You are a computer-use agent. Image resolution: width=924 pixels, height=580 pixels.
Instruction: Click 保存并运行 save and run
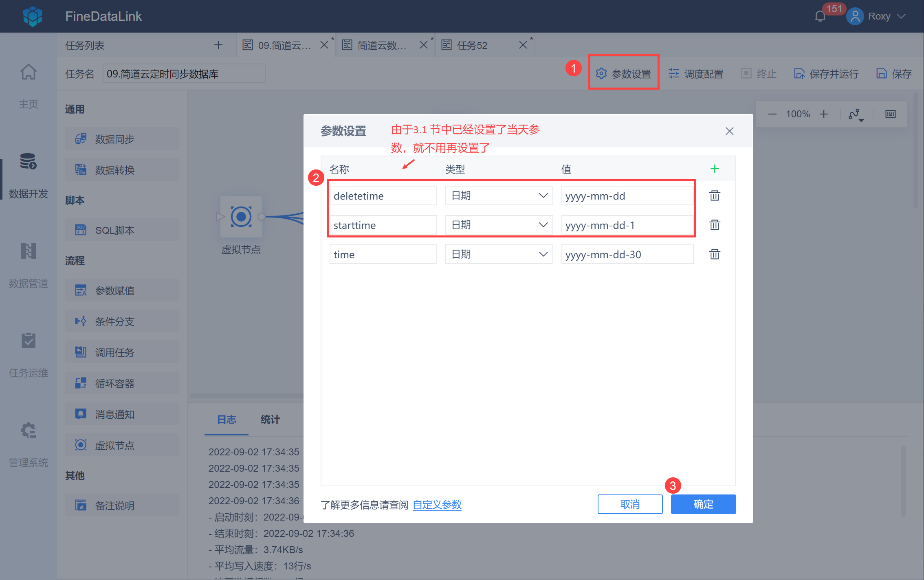tap(826, 74)
